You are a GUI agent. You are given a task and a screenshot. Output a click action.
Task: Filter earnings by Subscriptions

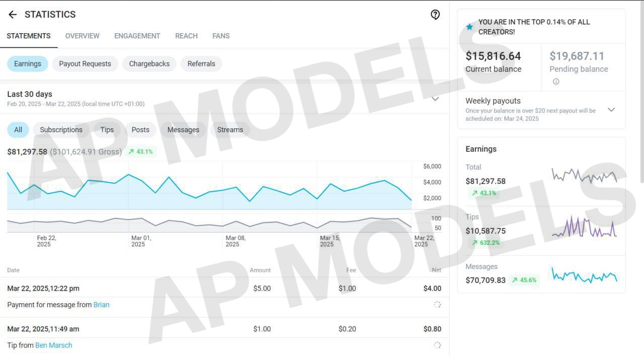click(x=61, y=130)
